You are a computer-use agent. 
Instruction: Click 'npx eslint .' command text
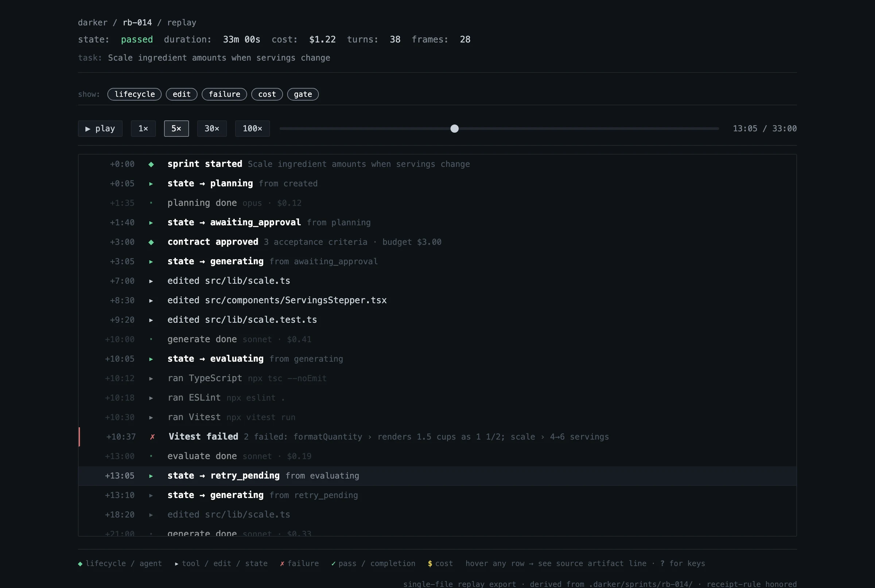tap(256, 398)
